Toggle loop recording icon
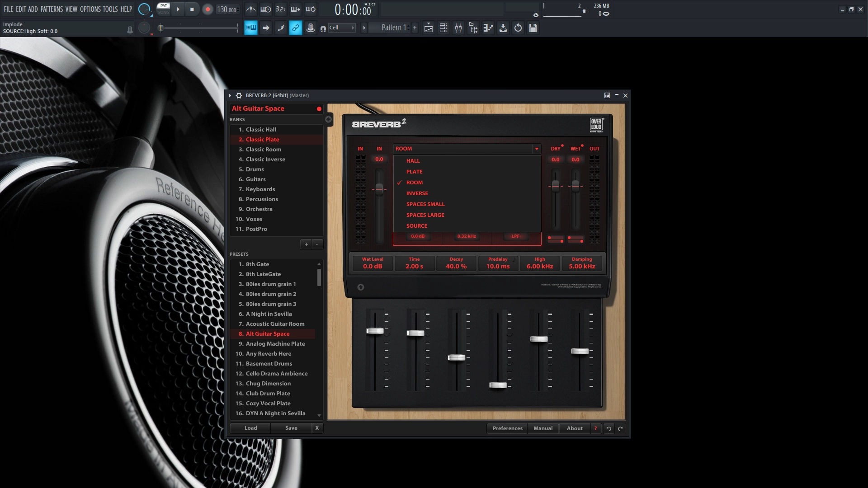 [x=311, y=9]
